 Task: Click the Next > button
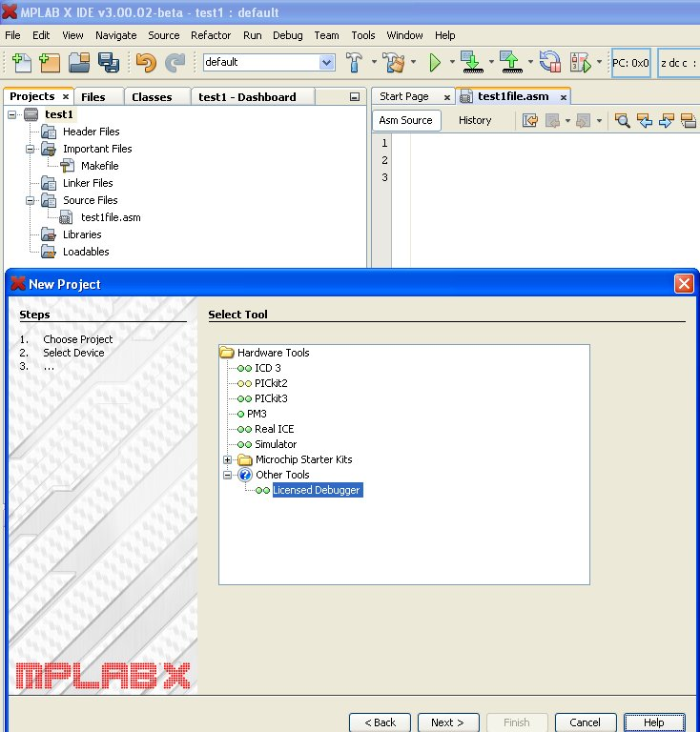448,722
